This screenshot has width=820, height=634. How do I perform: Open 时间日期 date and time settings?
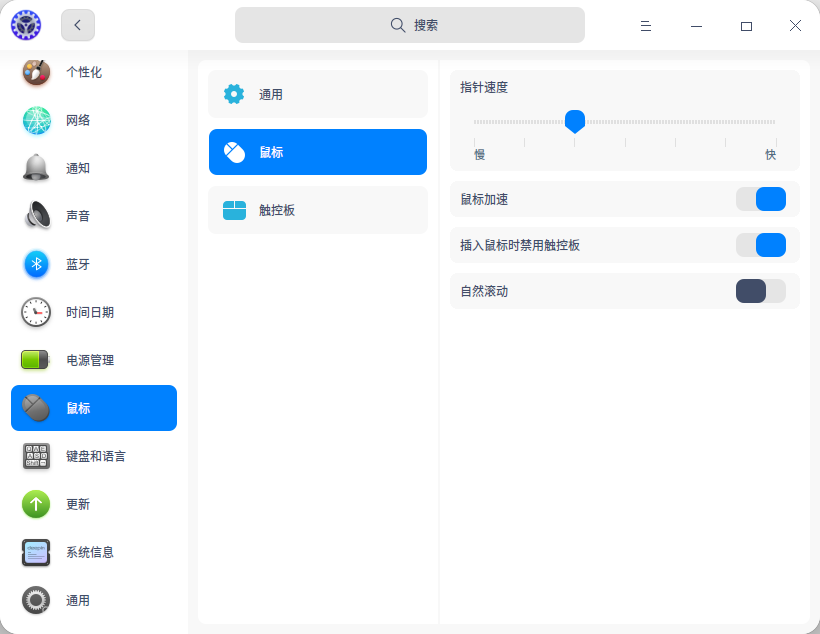(94, 312)
